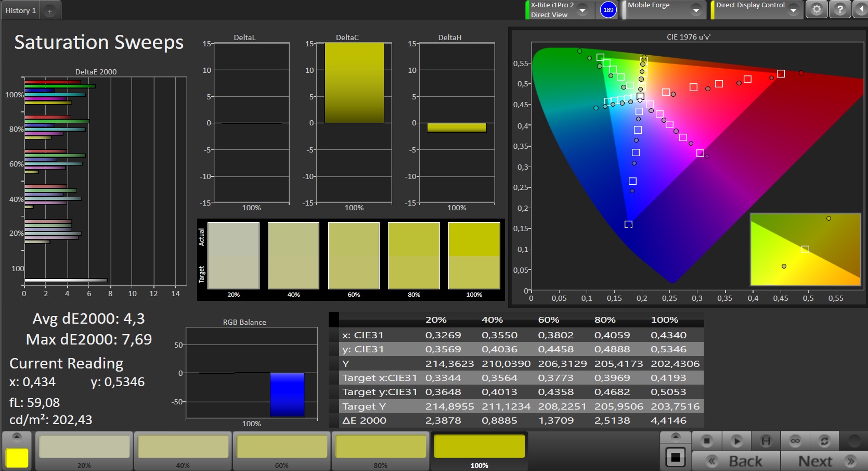
Task: Select the 80% saturation swatch in bottom strip
Action: coord(380,447)
